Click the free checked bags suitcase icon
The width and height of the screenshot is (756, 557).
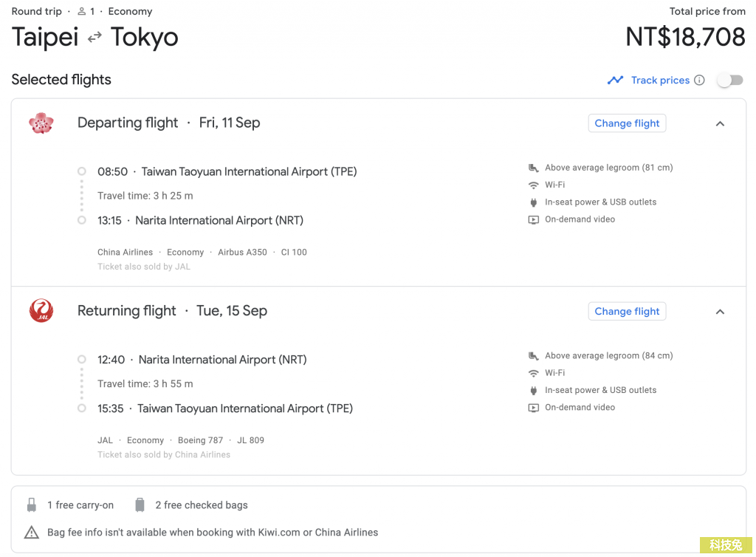pos(140,505)
